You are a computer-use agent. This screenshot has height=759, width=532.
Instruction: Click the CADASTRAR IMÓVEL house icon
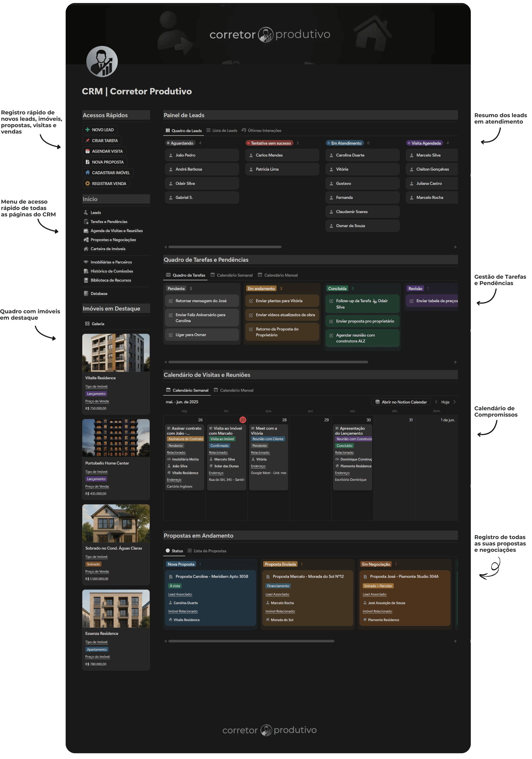(88, 173)
